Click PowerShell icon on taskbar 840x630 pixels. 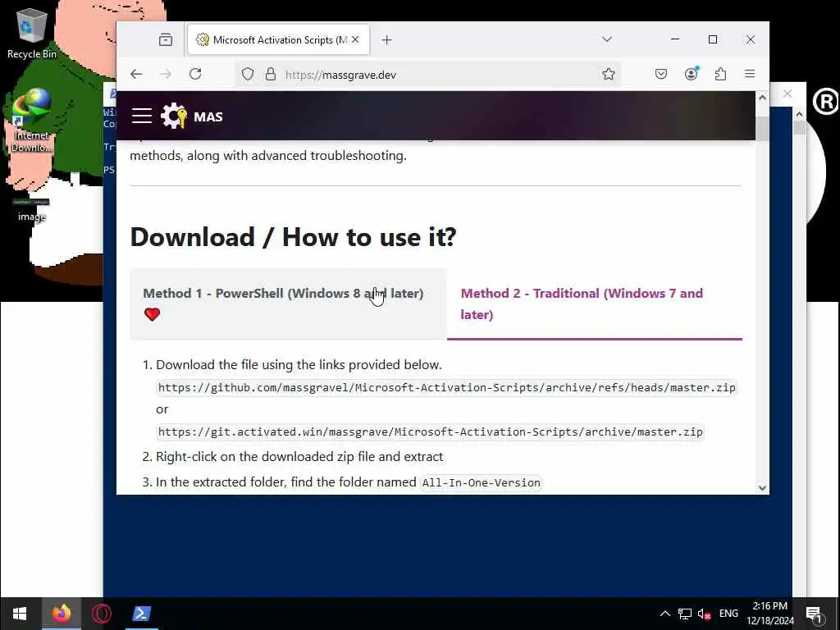coord(142,614)
